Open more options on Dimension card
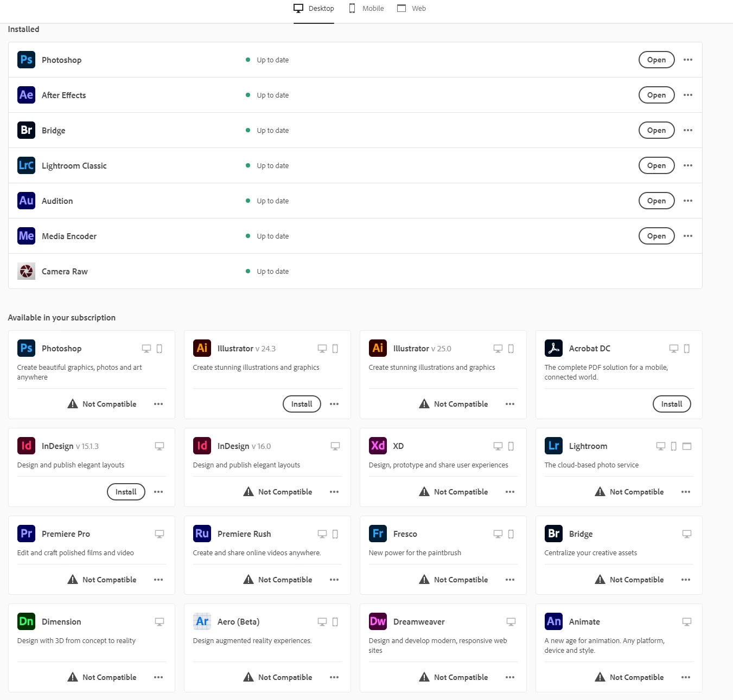This screenshot has height=700, width=733. pos(158,677)
